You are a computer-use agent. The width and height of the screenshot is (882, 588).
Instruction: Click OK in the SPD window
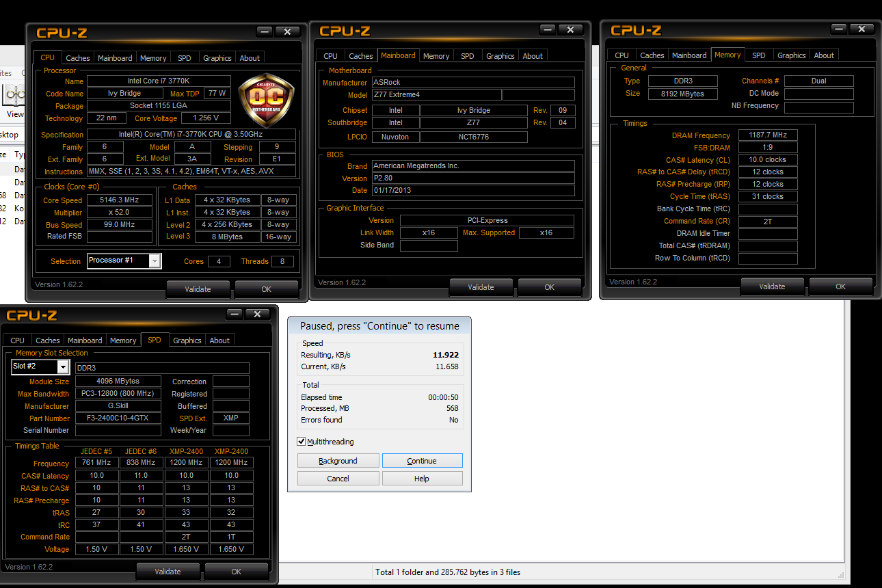(237, 572)
